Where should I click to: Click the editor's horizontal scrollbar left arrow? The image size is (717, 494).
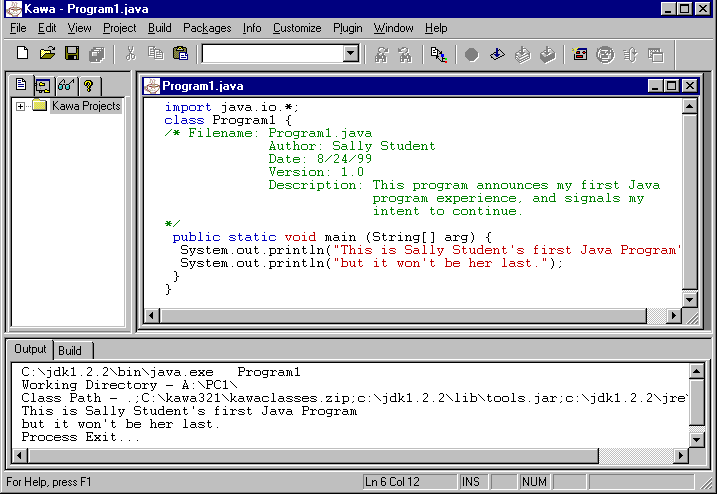pos(152,316)
